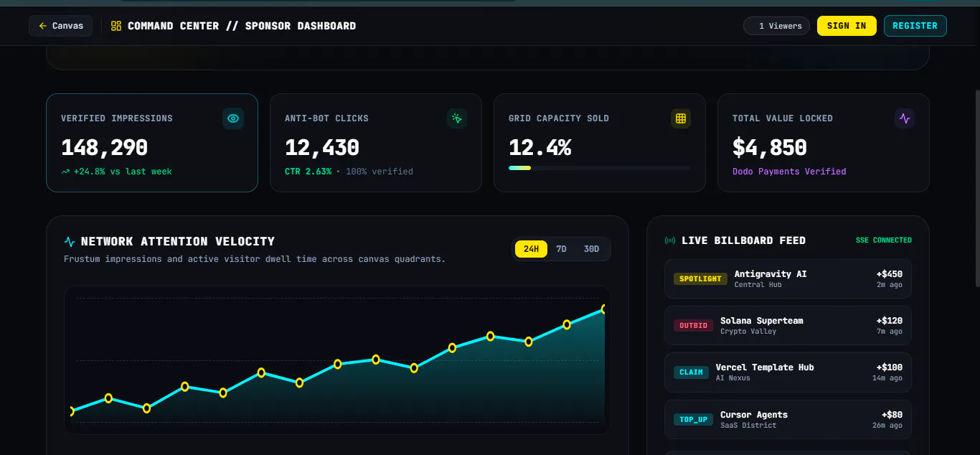Click the 12,430 clicks value
This screenshot has width=980, height=455.
(x=322, y=148)
